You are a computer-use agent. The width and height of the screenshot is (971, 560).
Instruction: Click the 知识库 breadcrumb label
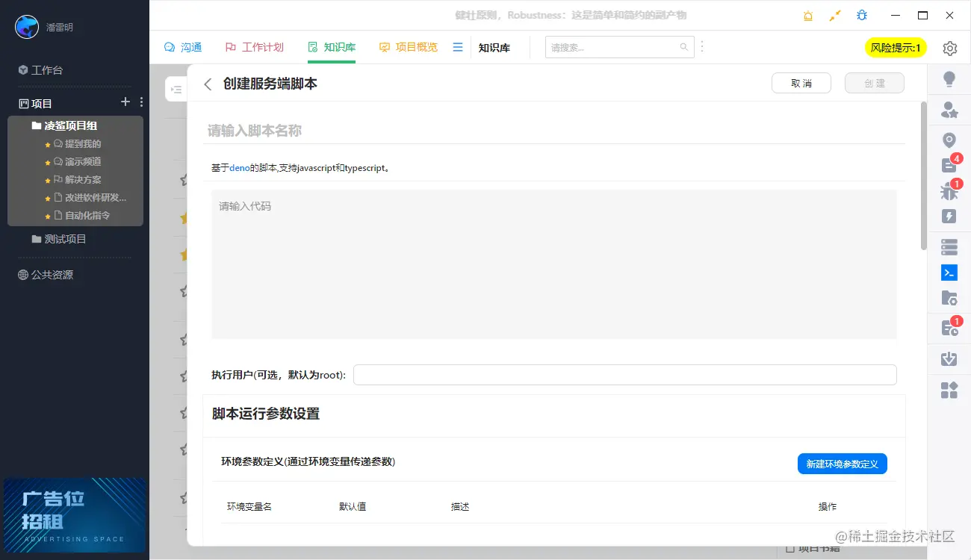point(494,48)
